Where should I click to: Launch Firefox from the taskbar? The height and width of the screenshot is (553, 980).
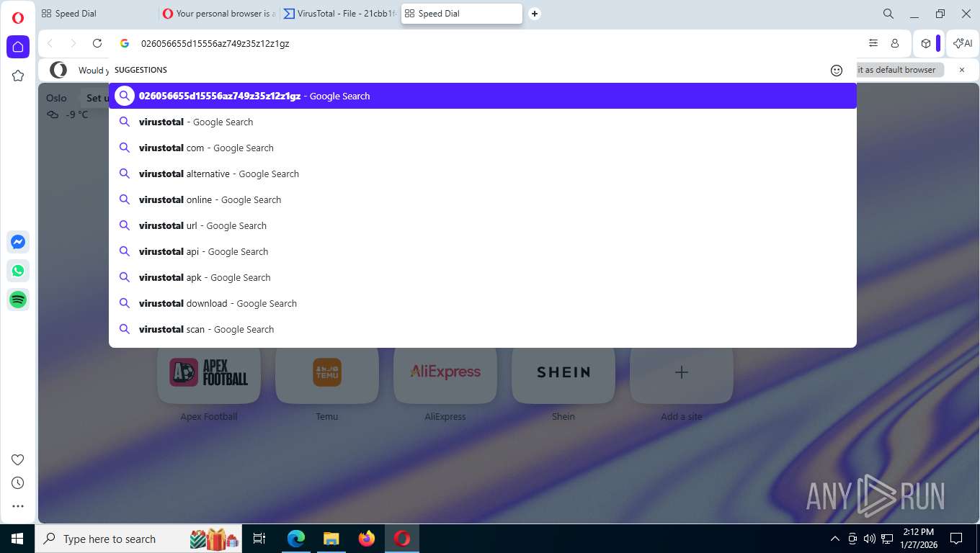point(366,539)
